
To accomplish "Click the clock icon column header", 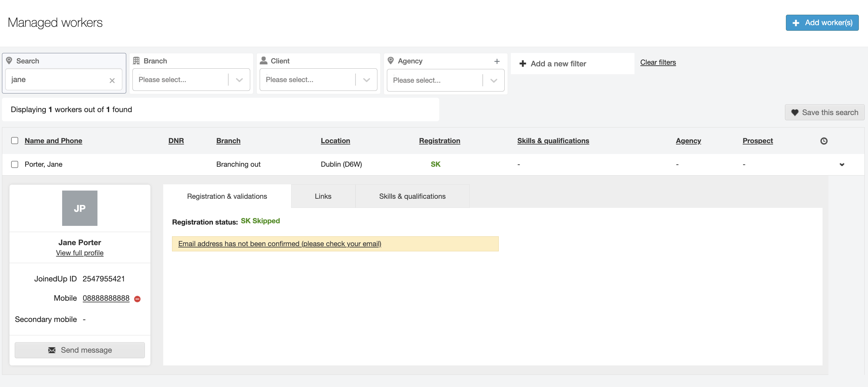I will 824,141.
